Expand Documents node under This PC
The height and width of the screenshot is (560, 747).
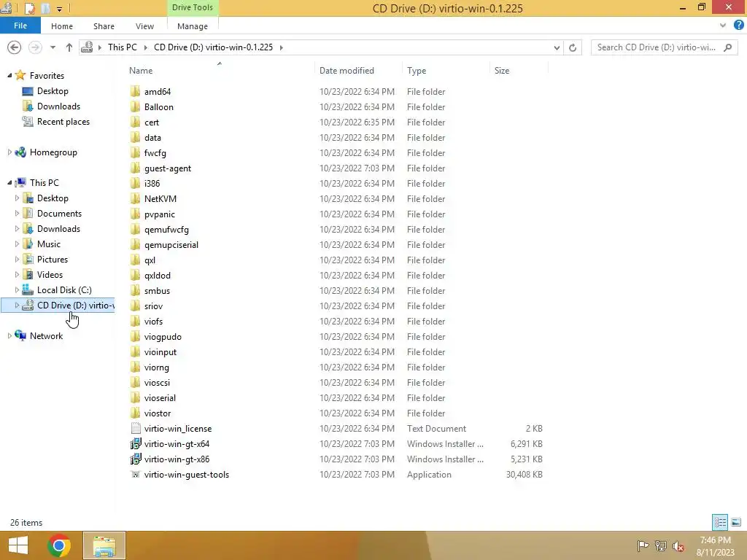click(18, 213)
